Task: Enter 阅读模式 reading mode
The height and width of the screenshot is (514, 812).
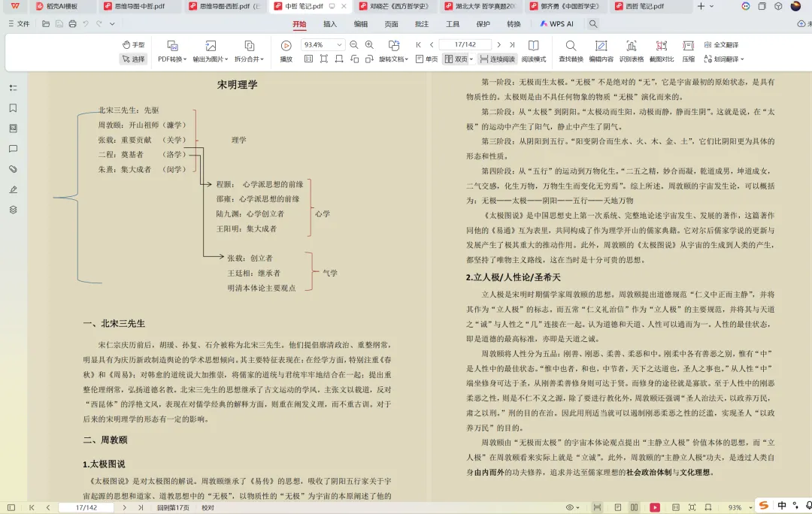Action: click(x=533, y=52)
